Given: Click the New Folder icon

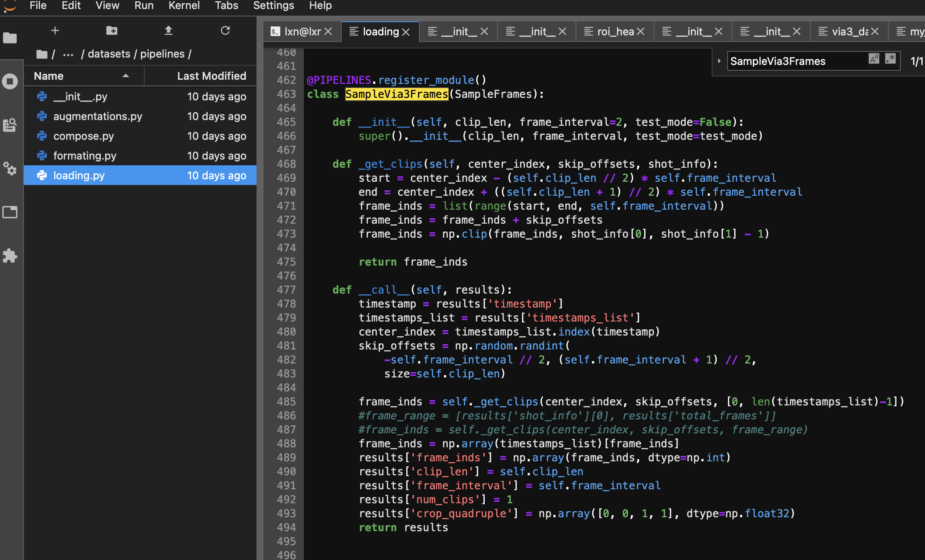Looking at the screenshot, I should pyautogui.click(x=112, y=30).
